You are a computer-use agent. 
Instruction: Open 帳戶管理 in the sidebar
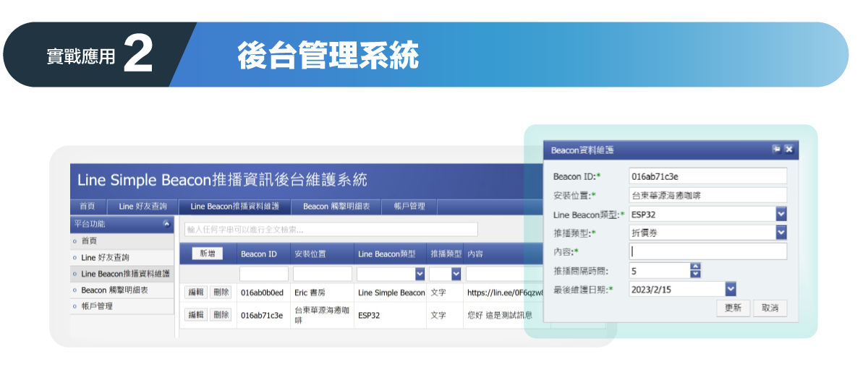click(122, 306)
